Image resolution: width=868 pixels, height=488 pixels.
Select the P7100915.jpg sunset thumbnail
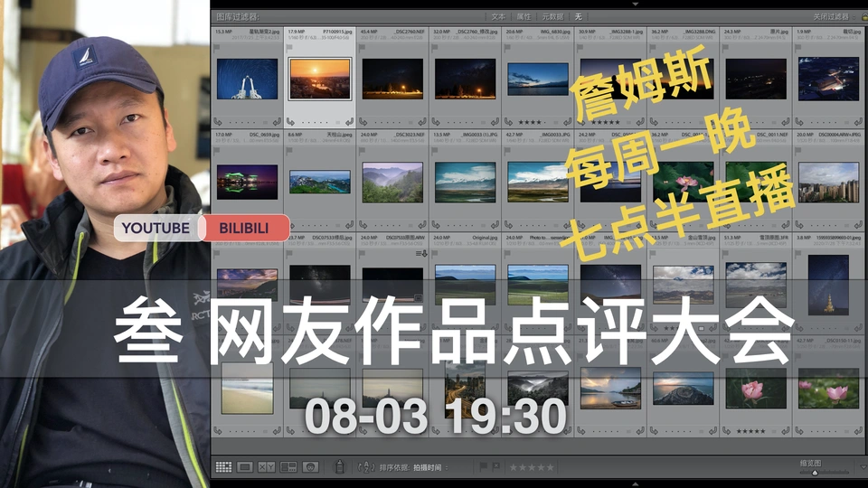[319, 79]
